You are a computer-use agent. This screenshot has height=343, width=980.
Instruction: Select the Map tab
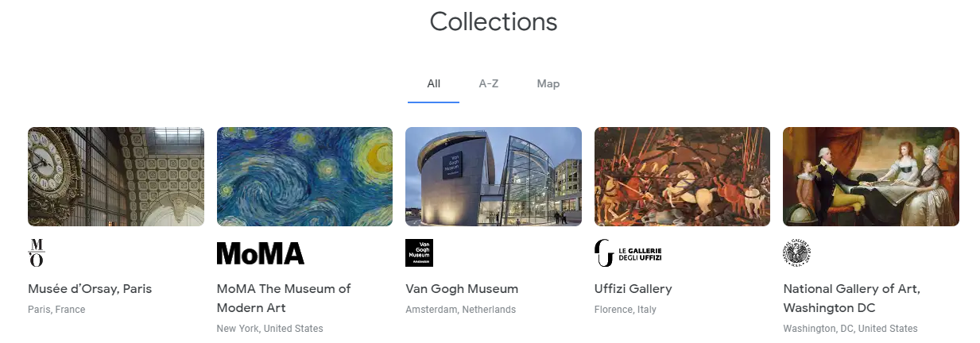tap(548, 83)
